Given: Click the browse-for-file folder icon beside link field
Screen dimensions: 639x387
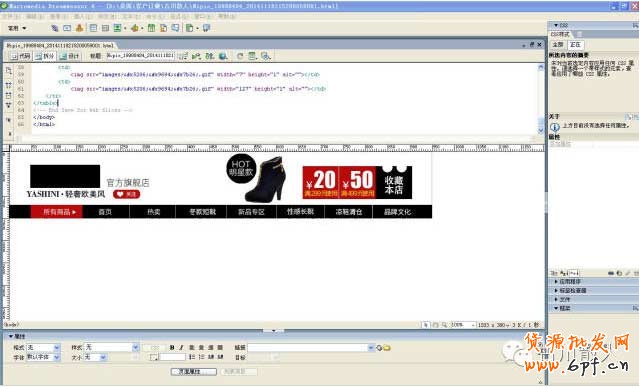Looking at the screenshot, I should point(387,347).
